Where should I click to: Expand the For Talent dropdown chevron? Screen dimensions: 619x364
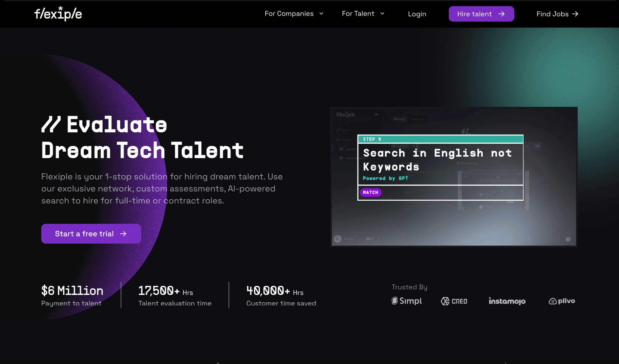pyautogui.click(x=382, y=14)
